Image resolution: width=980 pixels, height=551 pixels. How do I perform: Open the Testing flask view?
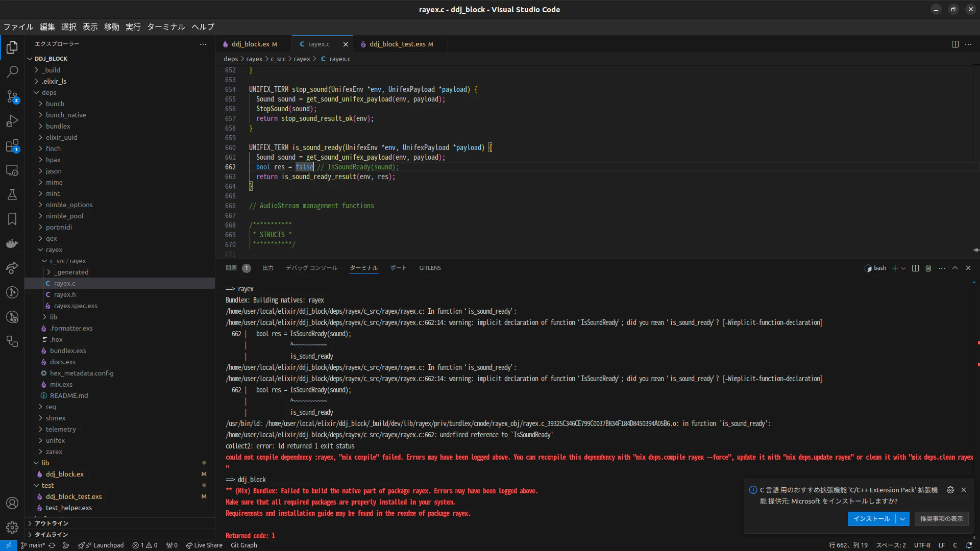(12, 194)
